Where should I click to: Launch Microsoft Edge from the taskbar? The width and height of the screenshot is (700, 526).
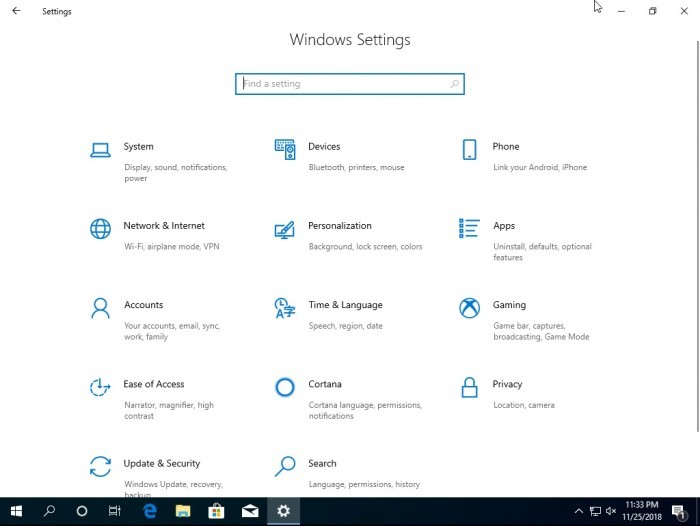coord(150,511)
